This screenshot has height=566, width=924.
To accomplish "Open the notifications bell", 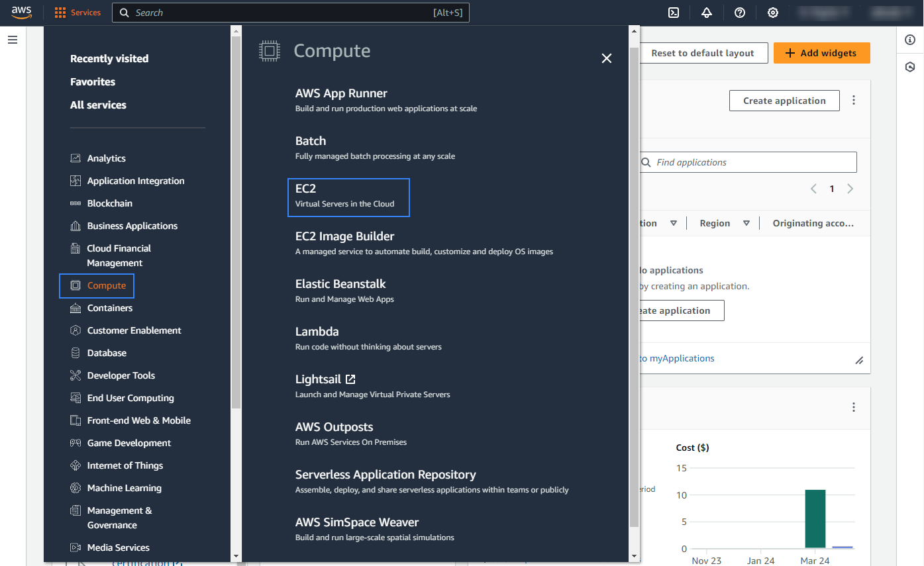I will [x=707, y=13].
